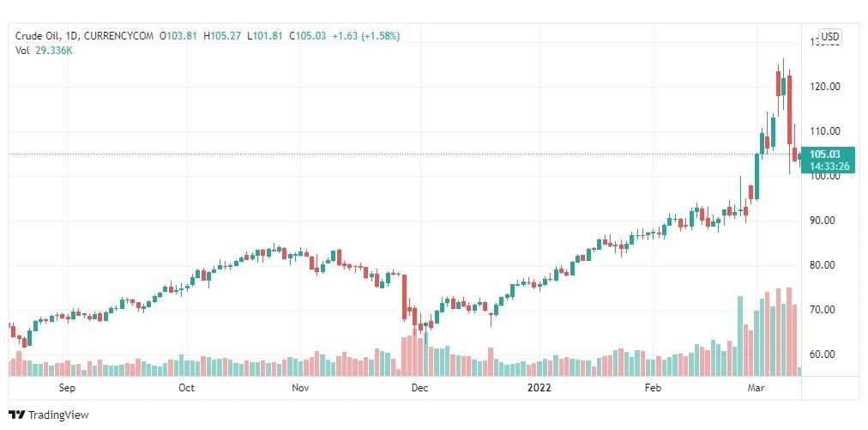Click the tallest green volume bar near March
The width and height of the screenshot is (868, 430).
740,336
